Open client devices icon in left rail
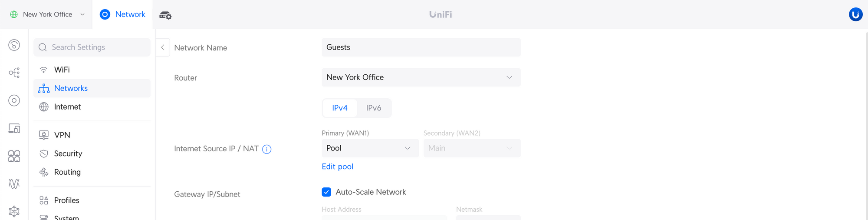The image size is (868, 220). [14, 128]
